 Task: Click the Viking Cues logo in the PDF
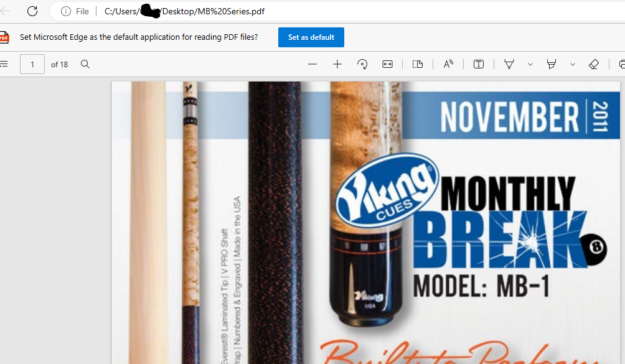coord(384,191)
